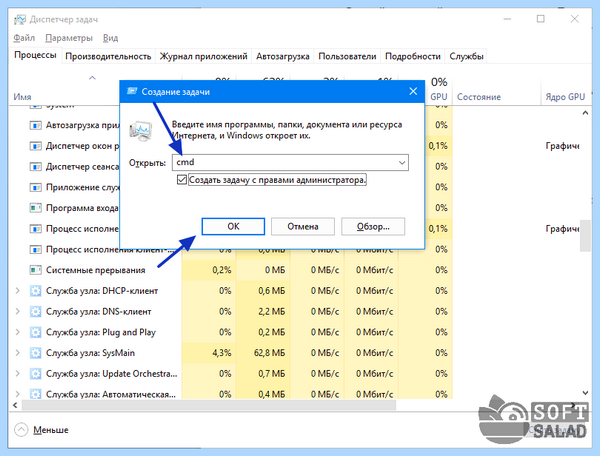Click the 0,2% CPU value of Системные прерывания

[222, 270]
